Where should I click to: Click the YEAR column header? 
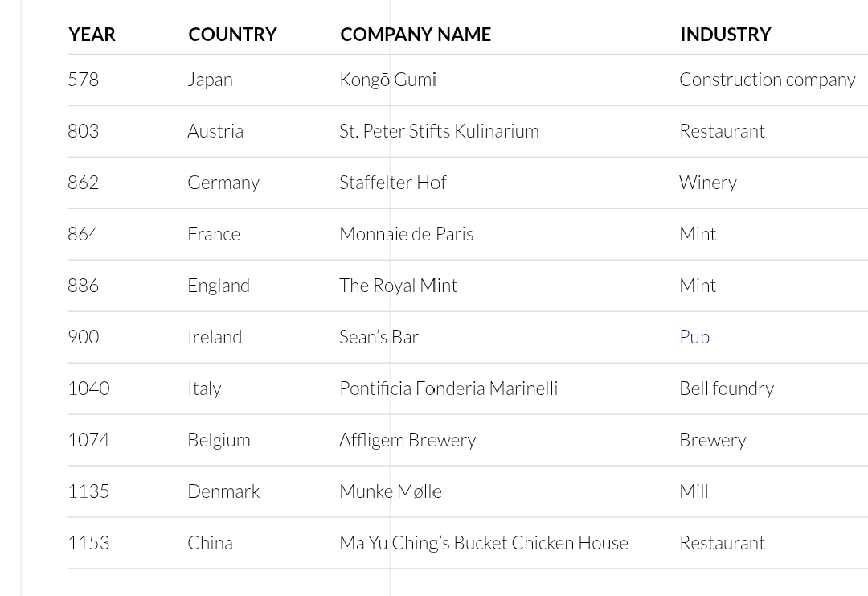click(92, 35)
